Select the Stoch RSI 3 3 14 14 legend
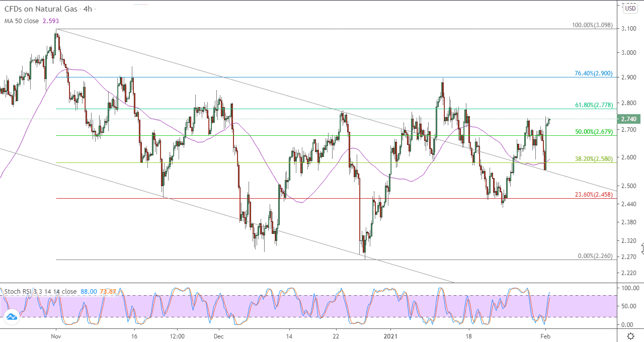The width and height of the screenshot is (644, 342). point(40,291)
